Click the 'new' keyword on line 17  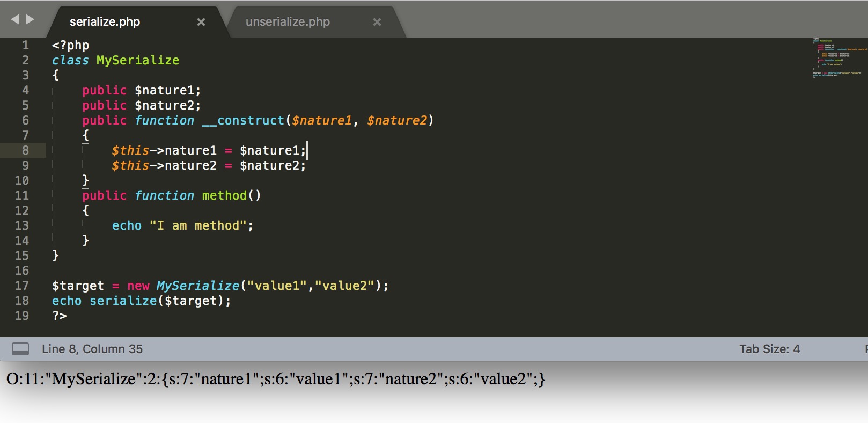click(x=138, y=286)
